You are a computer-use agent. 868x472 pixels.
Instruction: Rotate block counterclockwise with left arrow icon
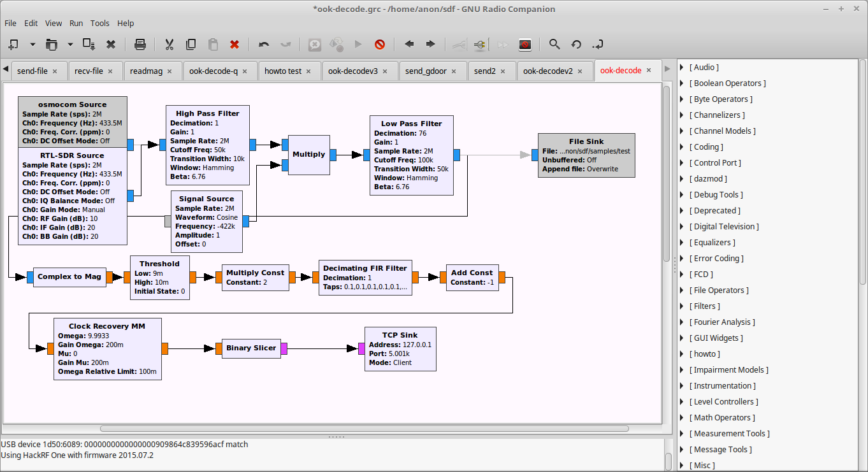click(x=409, y=45)
